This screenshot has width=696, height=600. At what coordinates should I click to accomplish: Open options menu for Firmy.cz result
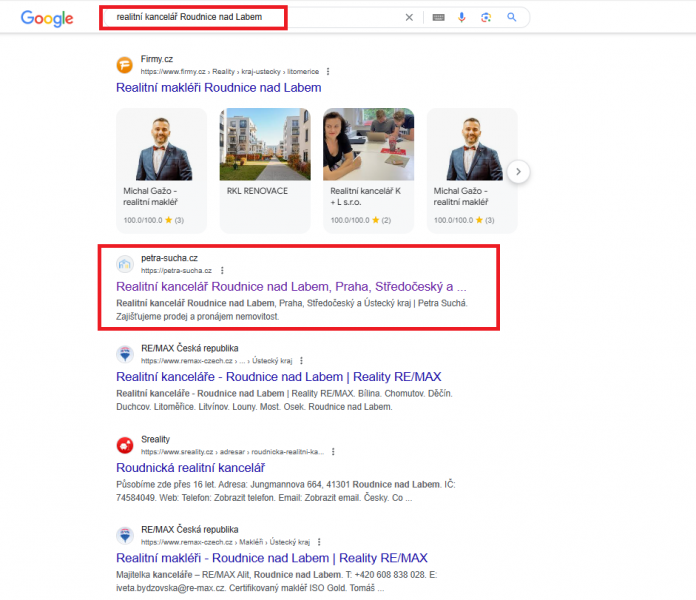point(328,71)
